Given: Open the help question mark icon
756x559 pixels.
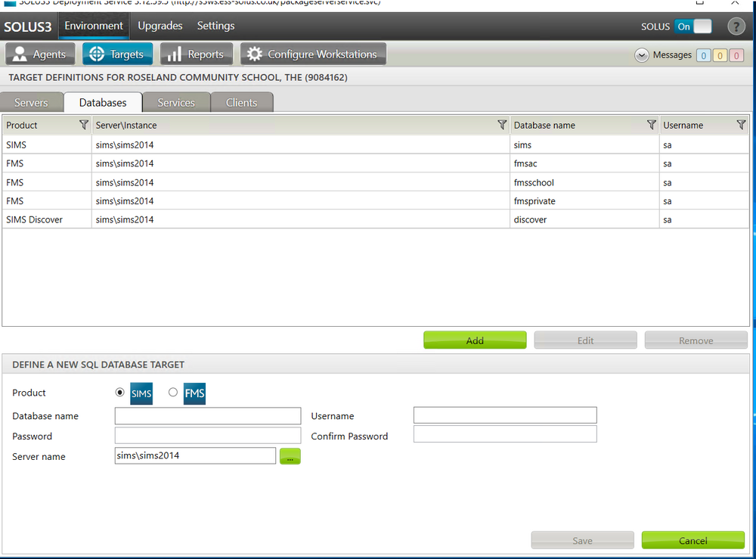Looking at the screenshot, I should [x=736, y=26].
